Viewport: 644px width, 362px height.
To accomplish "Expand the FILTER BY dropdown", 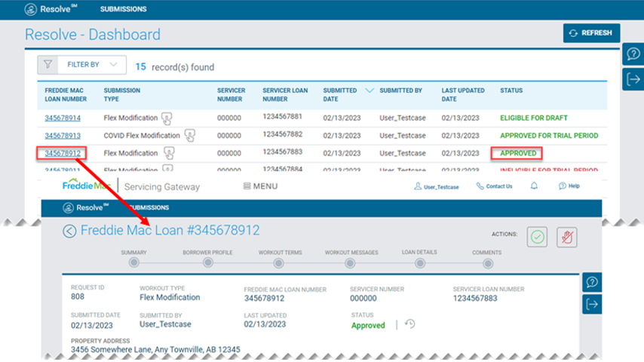I will click(92, 65).
